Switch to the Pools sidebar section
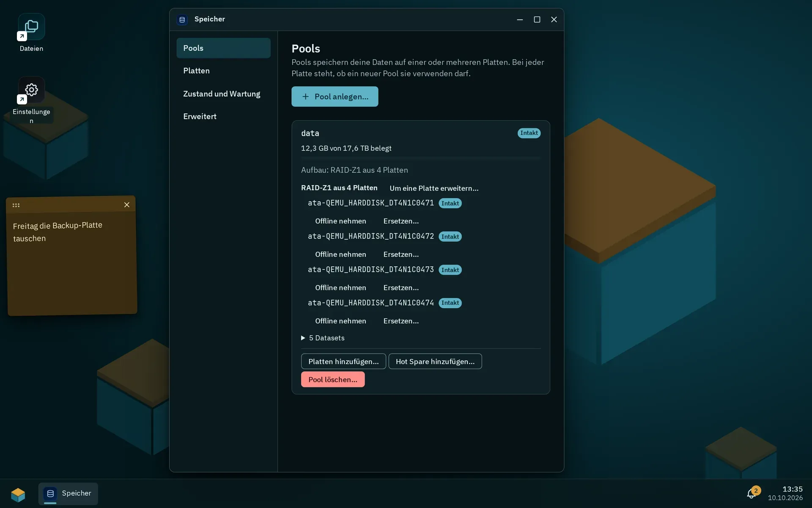812x508 pixels. tap(223, 48)
